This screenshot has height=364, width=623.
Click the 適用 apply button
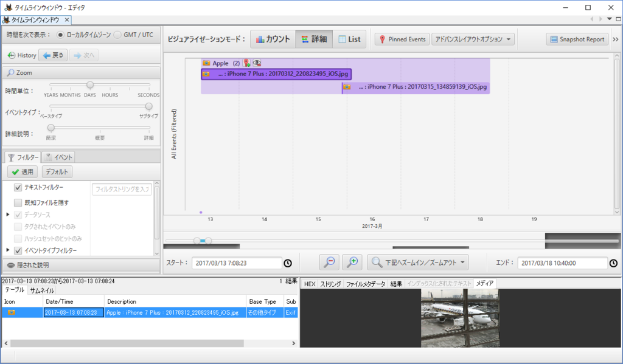pyautogui.click(x=23, y=172)
